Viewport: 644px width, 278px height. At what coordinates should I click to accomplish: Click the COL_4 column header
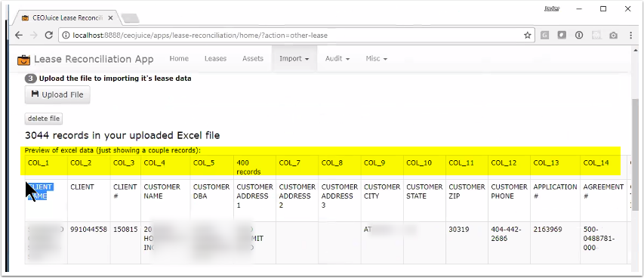point(165,167)
